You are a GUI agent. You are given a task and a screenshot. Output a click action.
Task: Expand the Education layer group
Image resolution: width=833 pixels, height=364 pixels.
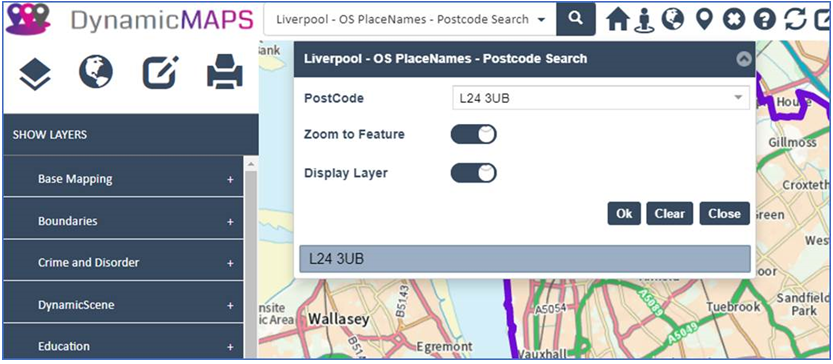click(x=123, y=346)
